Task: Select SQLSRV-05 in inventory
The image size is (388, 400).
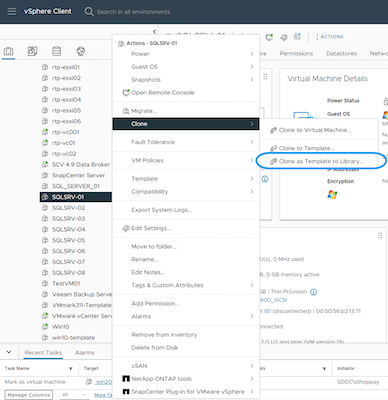Action: pos(68,240)
